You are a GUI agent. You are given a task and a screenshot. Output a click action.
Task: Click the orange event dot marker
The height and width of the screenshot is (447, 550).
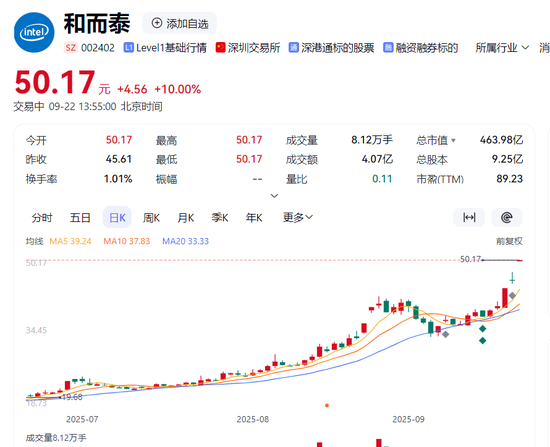[x=327, y=405]
